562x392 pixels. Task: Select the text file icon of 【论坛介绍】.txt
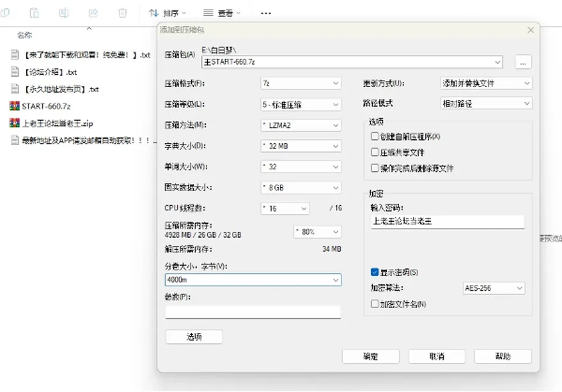(x=15, y=71)
